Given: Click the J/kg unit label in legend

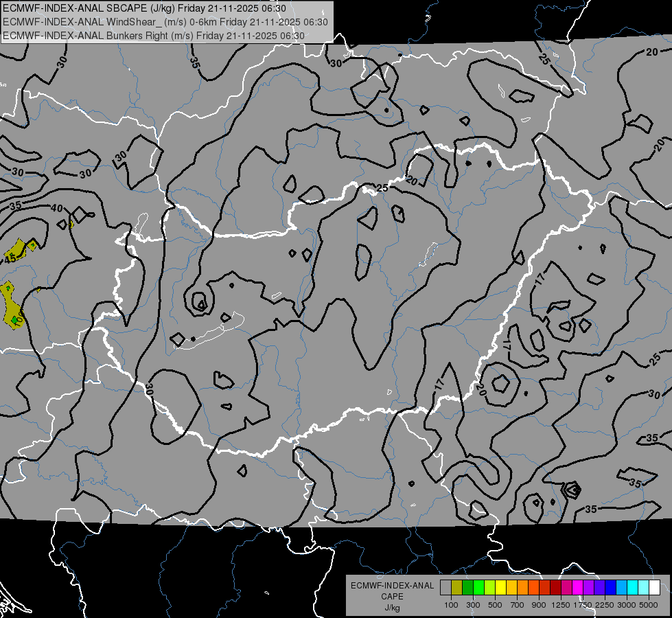Looking at the screenshot, I should pyautogui.click(x=392, y=608).
